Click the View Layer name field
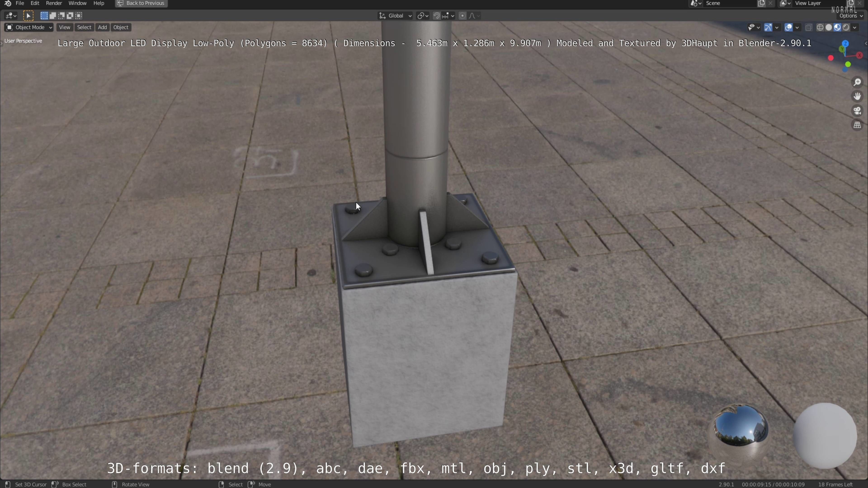The width and height of the screenshot is (868, 488). (819, 3)
